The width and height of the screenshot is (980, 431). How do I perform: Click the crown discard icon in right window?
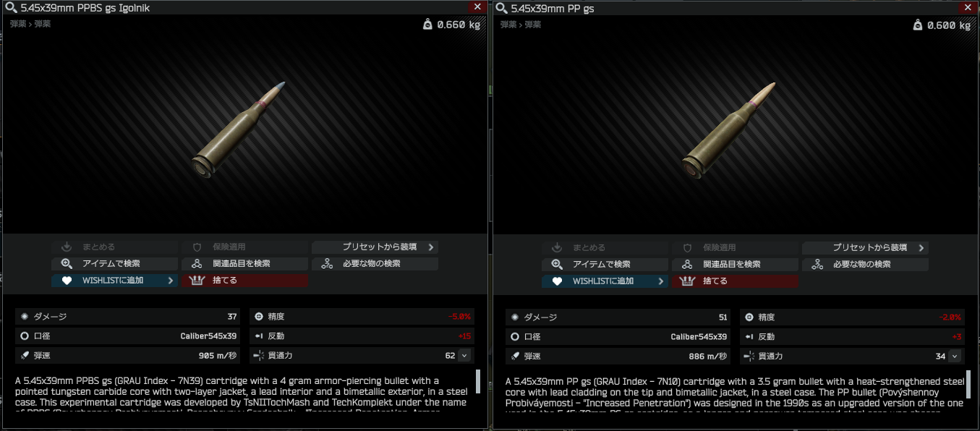686,281
